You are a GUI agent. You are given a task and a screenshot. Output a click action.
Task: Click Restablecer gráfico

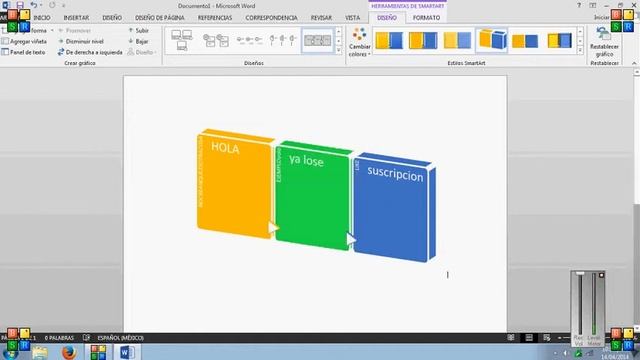click(604, 42)
